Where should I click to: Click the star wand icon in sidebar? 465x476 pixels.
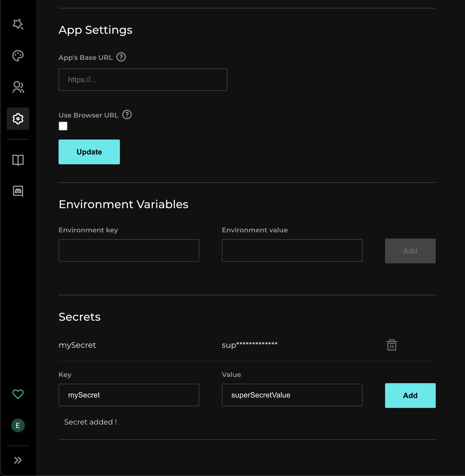pyautogui.click(x=18, y=24)
